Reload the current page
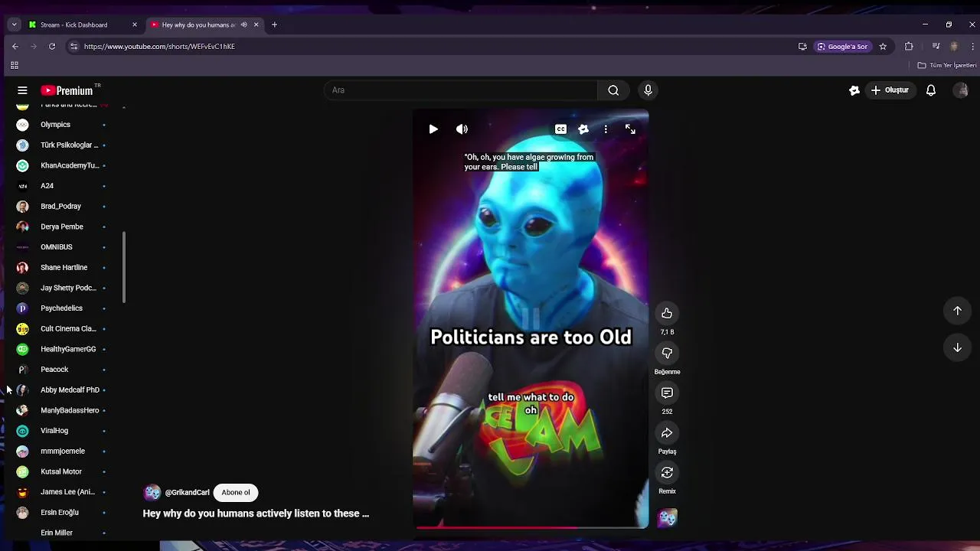 pos(52,47)
